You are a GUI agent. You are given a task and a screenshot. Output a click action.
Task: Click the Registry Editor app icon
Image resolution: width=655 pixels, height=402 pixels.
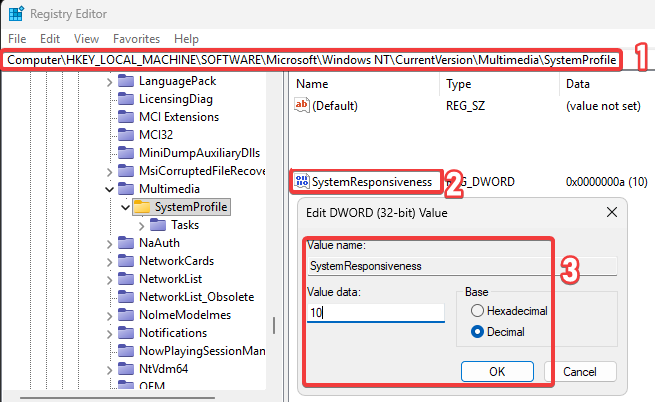(16, 14)
